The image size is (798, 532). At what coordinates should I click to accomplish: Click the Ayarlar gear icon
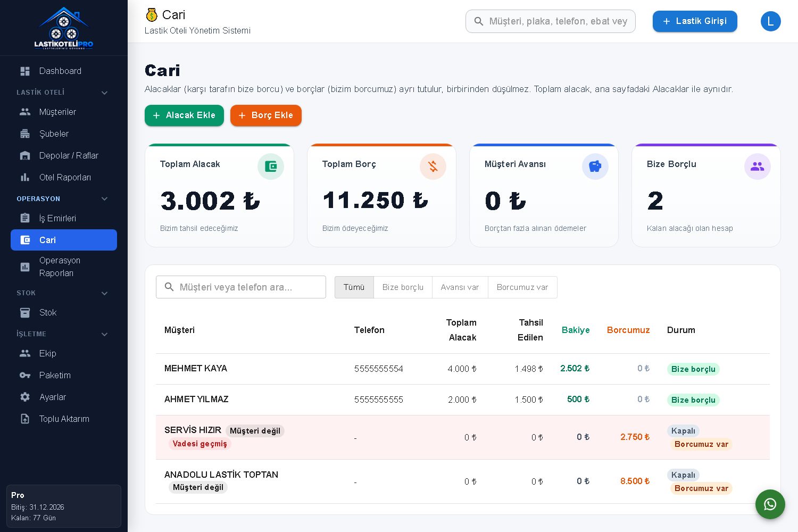click(x=25, y=397)
